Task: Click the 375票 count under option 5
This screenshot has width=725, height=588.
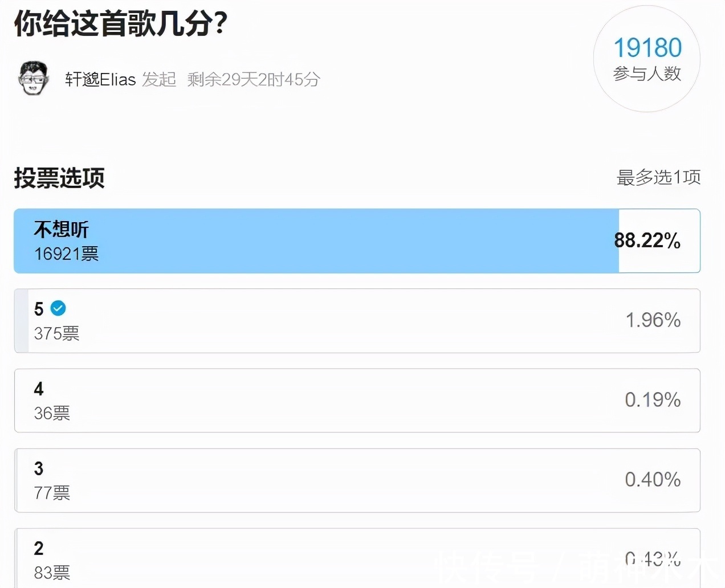Action: click(x=56, y=334)
